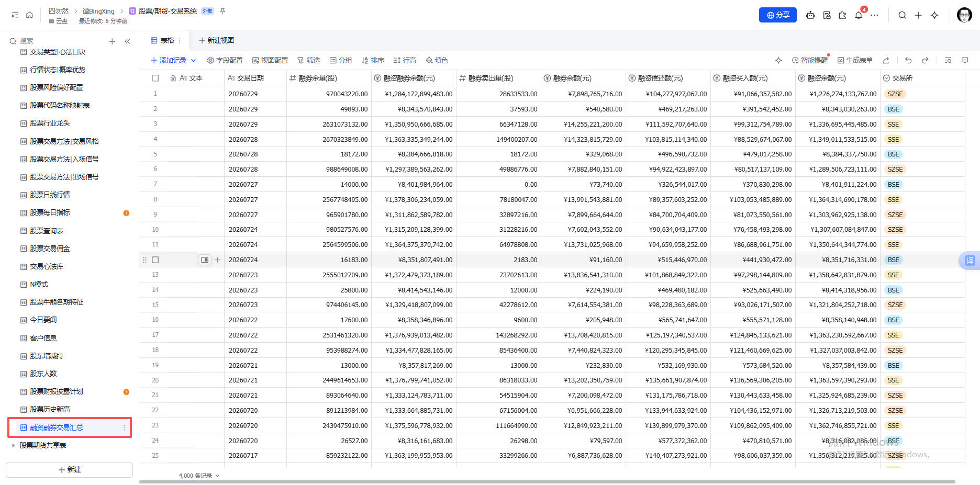Click the redo arrow in toolbar
Viewport: 980px width, 485px height.
click(x=925, y=61)
